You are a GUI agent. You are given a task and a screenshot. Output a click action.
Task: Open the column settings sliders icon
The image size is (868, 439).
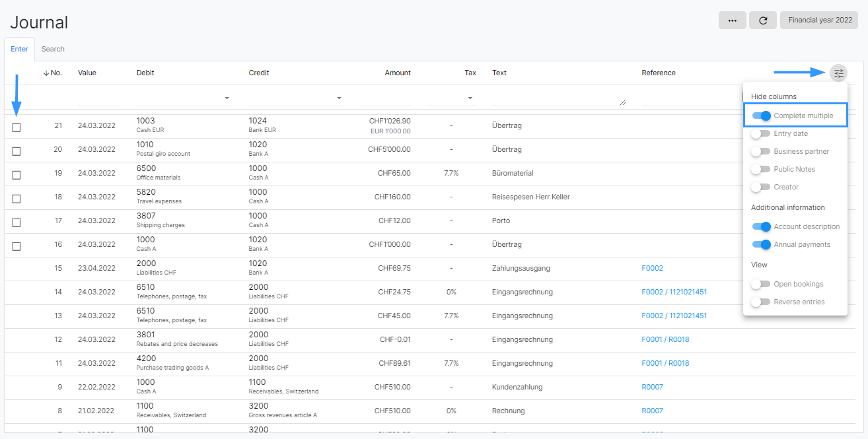coord(838,73)
